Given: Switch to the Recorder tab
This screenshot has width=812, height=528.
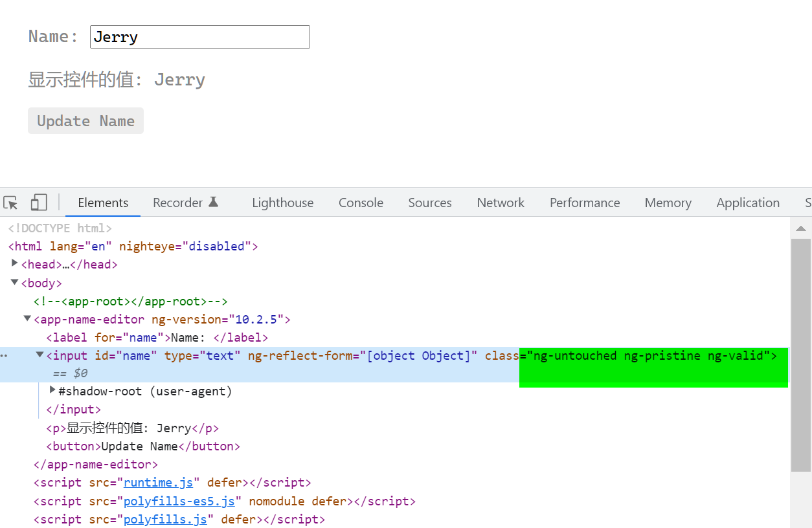Looking at the screenshot, I should [x=185, y=203].
